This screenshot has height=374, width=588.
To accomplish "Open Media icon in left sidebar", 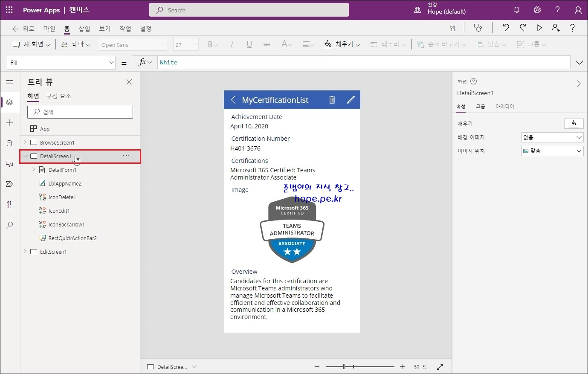I will [x=10, y=164].
